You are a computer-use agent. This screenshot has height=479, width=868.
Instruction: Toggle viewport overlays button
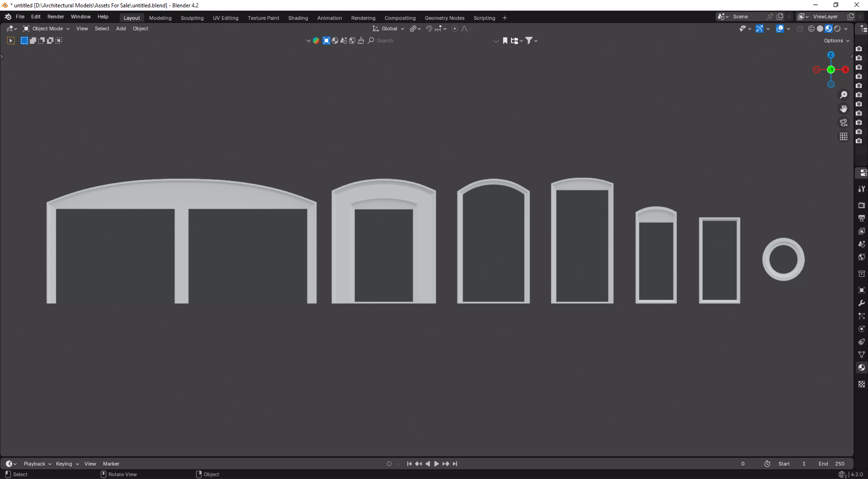779,29
